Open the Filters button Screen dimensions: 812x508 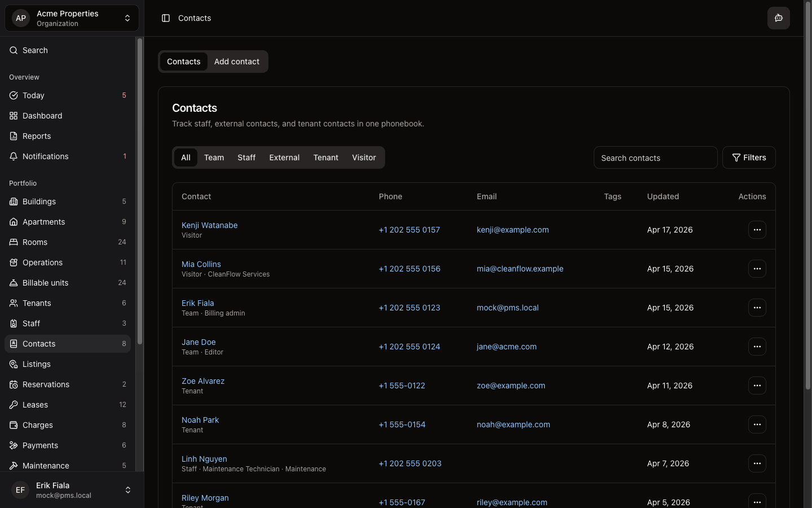(x=748, y=157)
